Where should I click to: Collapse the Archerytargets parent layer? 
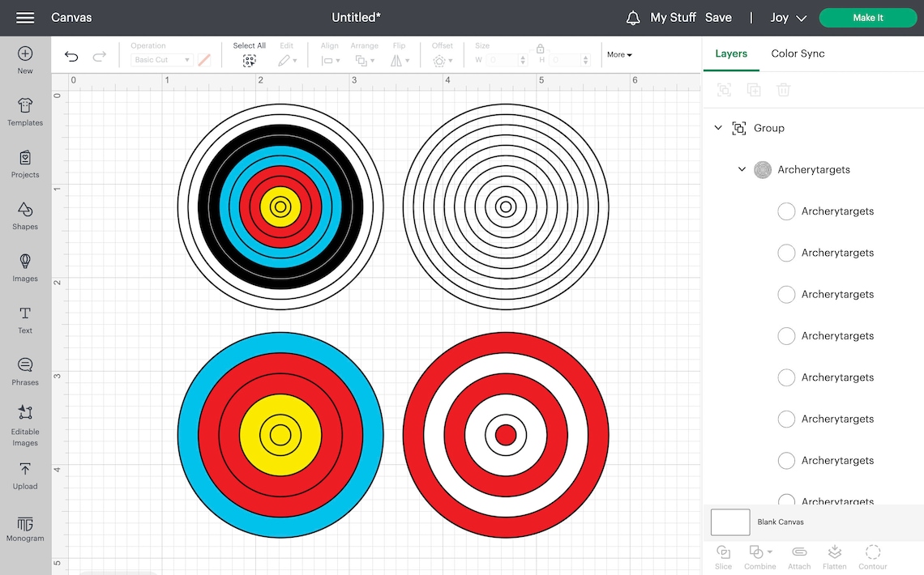(742, 169)
